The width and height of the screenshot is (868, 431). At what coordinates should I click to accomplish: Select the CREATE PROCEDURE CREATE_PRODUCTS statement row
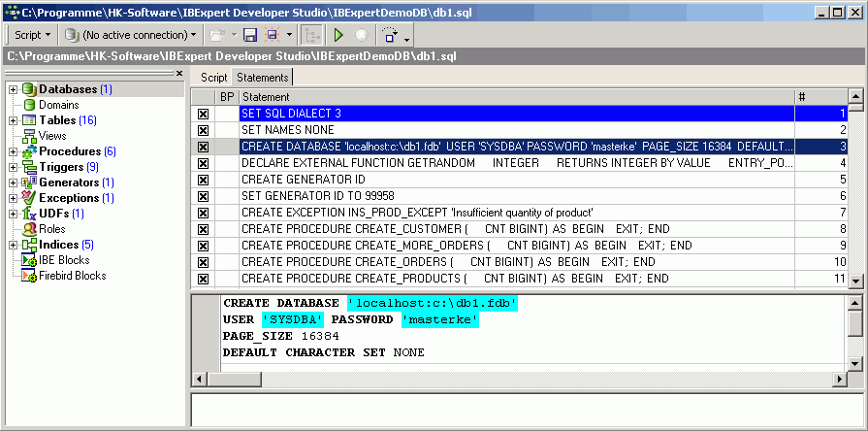(519, 279)
